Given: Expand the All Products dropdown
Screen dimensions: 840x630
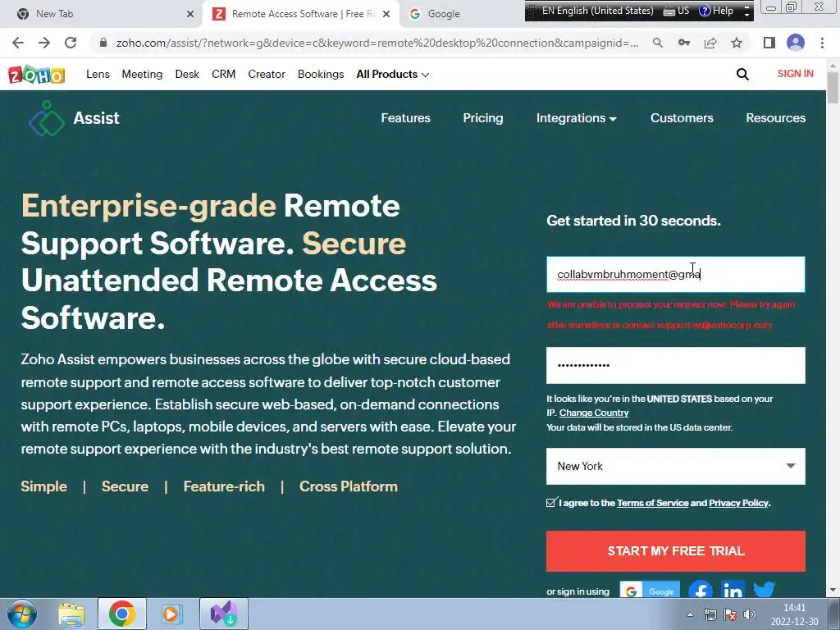Looking at the screenshot, I should coord(393,75).
